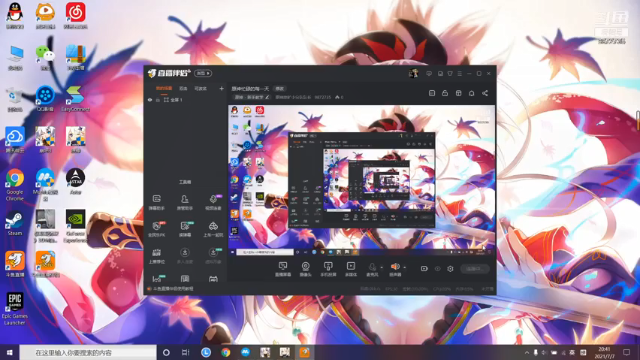Switch to the first orange scene tab
Viewport: 640px width, 360px height.
point(164,89)
